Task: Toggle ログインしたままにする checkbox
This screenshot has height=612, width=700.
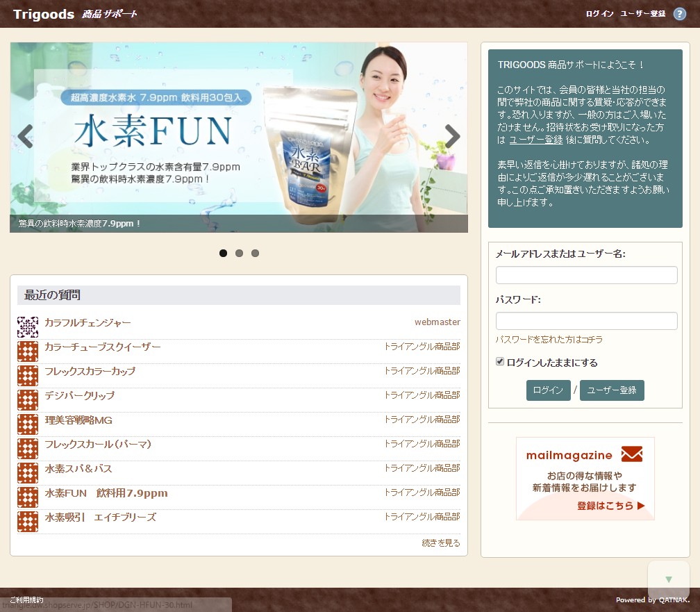Action: coord(500,361)
